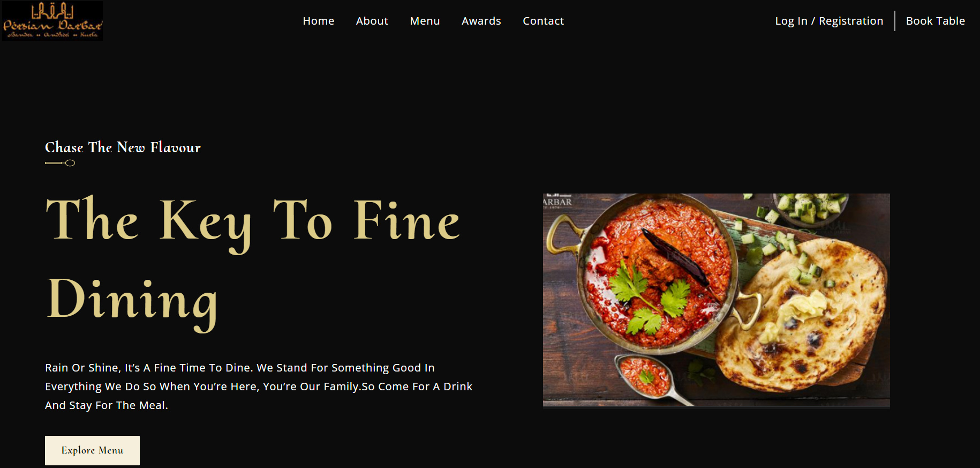Click the diced cucumber bowl in photo

pyautogui.click(x=810, y=209)
